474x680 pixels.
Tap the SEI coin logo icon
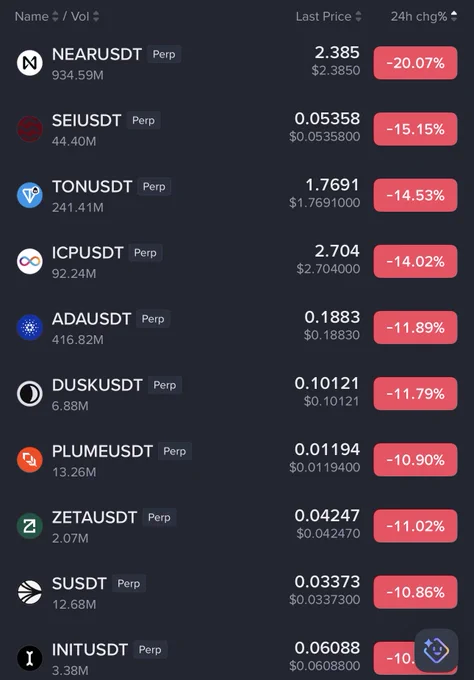pyautogui.click(x=29, y=129)
